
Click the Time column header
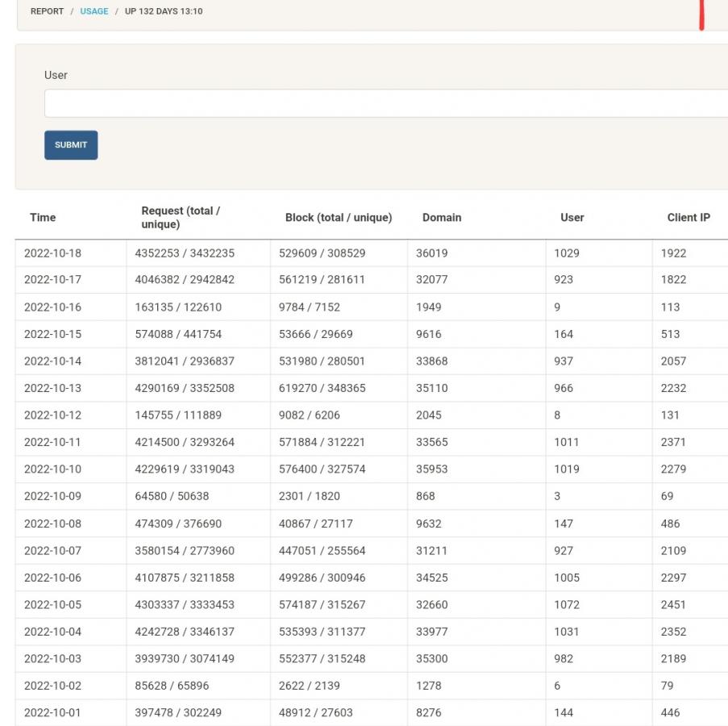pos(43,217)
